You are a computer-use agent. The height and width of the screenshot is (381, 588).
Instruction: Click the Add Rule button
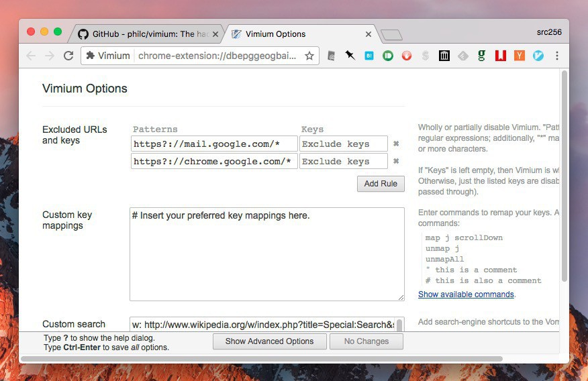[381, 184]
